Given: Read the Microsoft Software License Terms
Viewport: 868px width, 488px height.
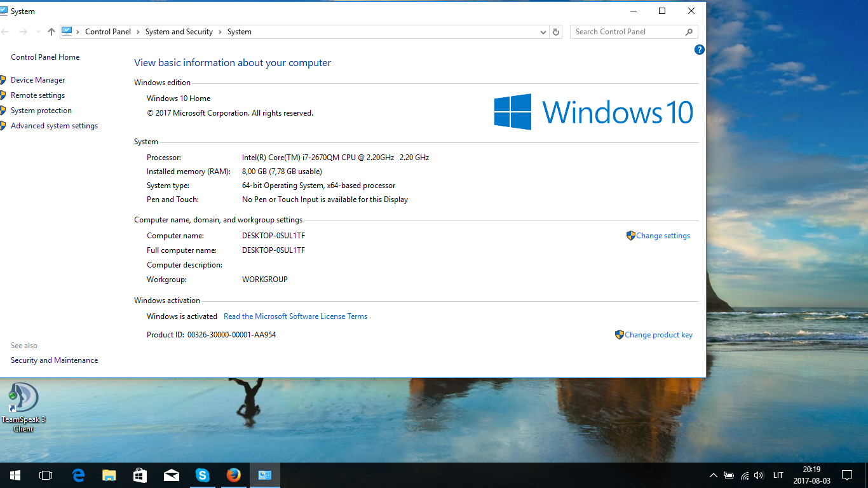Looking at the screenshot, I should tap(295, 316).
